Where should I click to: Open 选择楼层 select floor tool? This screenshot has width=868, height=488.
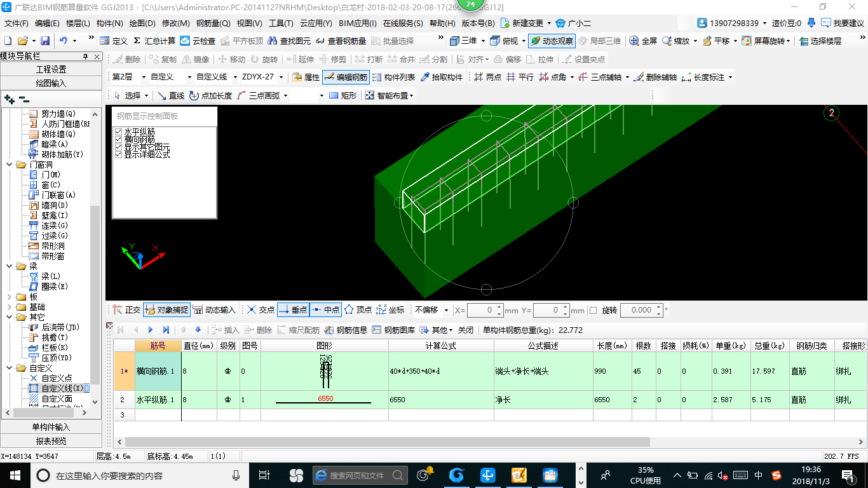coord(820,41)
